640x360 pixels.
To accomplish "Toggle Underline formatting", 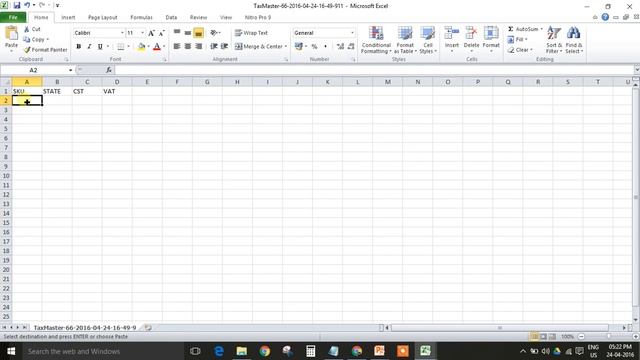I will (x=100, y=47).
